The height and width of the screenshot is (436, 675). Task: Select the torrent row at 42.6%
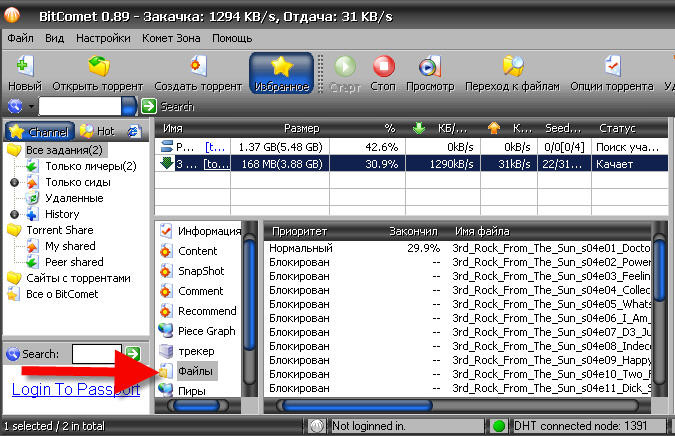click(411, 147)
